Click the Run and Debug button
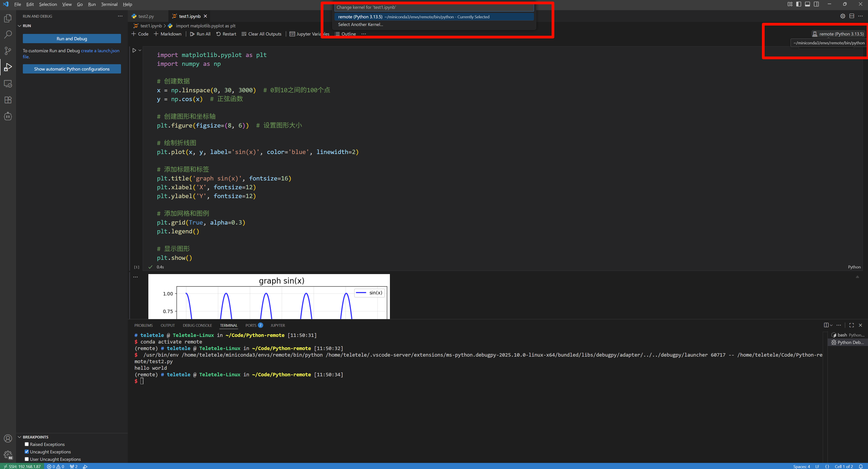This screenshot has width=868, height=469. click(72, 39)
